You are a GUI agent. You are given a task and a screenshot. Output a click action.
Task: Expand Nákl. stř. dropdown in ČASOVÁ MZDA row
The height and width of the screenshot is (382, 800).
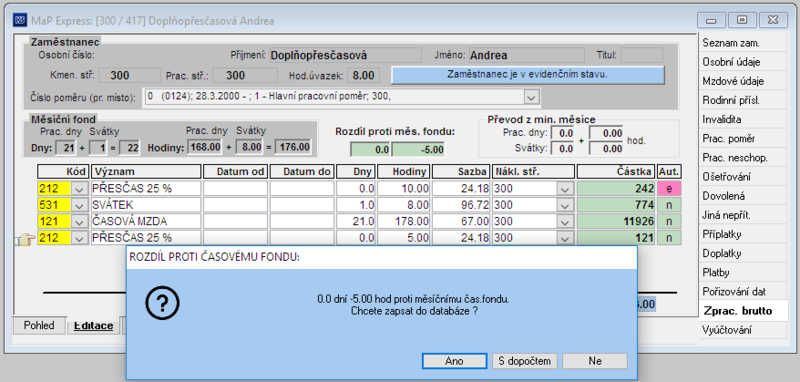tap(564, 221)
